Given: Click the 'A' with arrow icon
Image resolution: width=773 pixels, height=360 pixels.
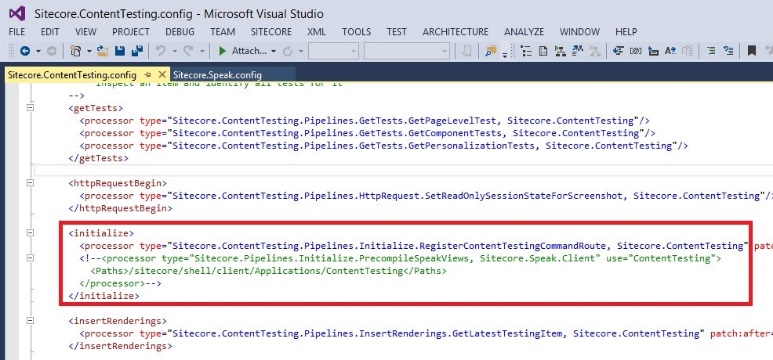Looking at the screenshot, I should [670, 51].
